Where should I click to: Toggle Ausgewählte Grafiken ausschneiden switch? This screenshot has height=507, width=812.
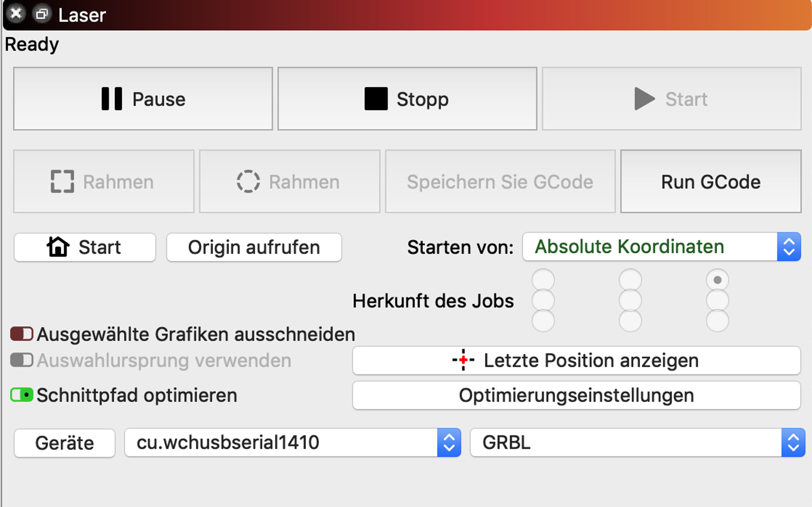pyautogui.click(x=22, y=334)
